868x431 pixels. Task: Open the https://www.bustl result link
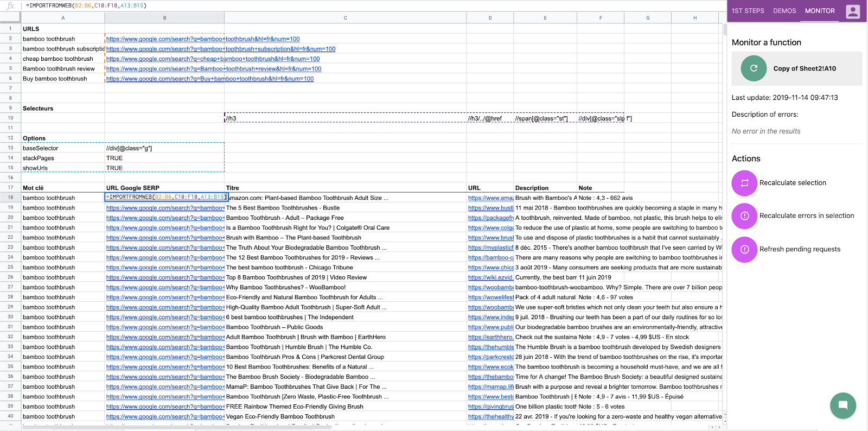tap(490, 208)
